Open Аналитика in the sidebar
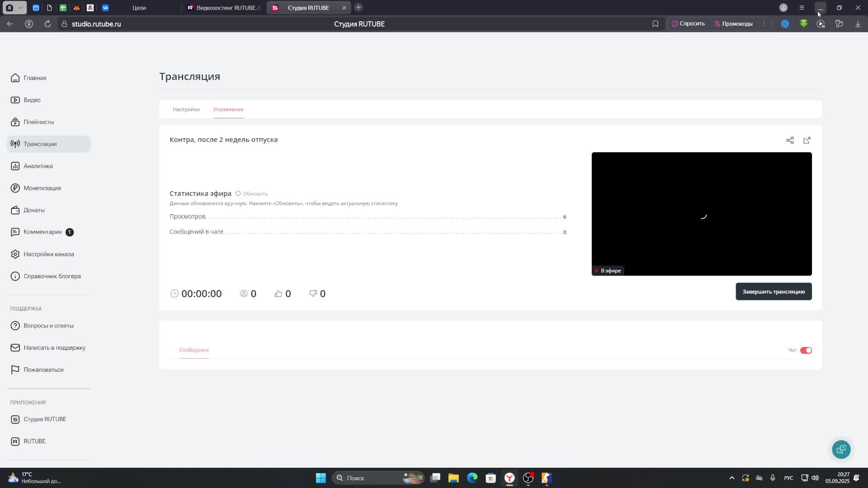 (x=38, y=166)
